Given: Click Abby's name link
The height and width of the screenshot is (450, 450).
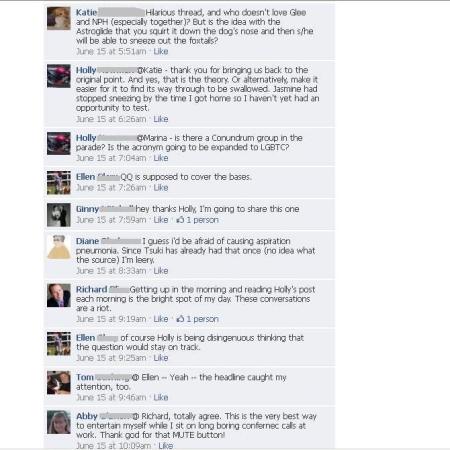Looking at the screenshot, I should coord(87,416).
